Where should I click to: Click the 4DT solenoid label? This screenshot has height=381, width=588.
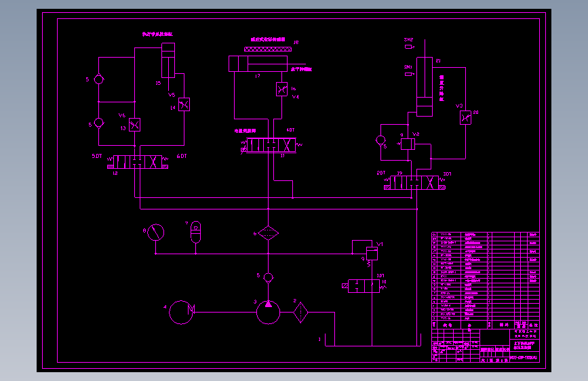(291, 130)
